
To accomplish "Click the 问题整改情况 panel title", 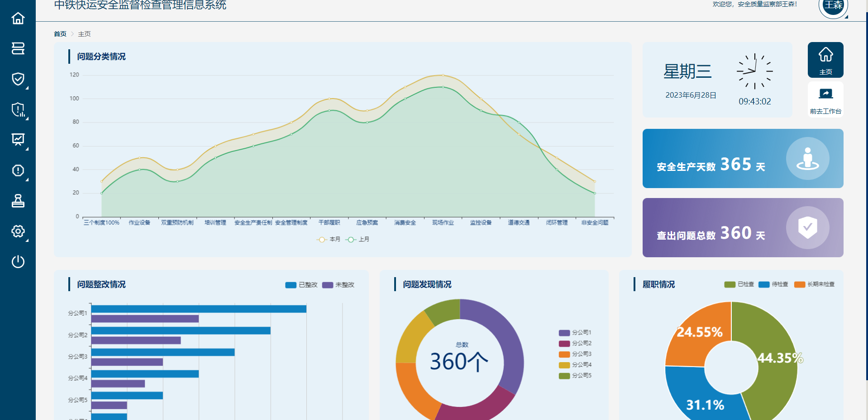I will click(101, 284).
